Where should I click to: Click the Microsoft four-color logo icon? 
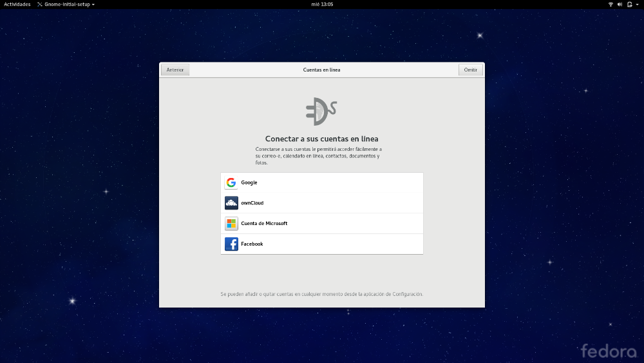click(231, 224)
